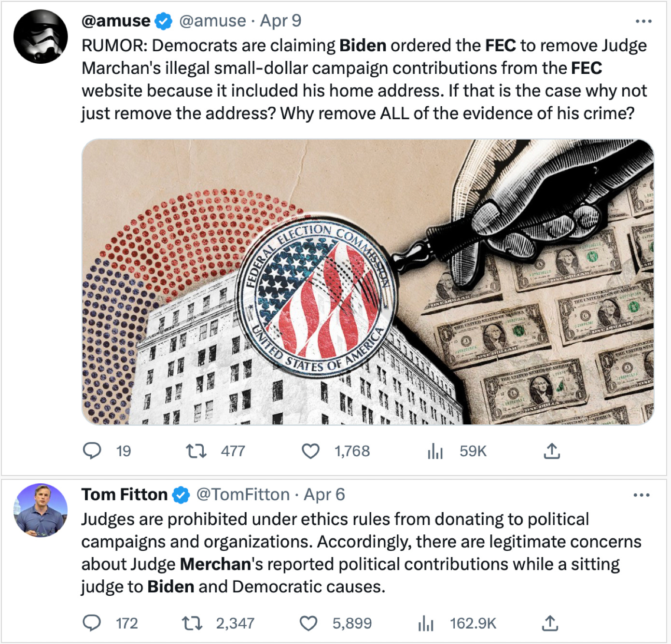Screen dimensions: 671x644
Task: Open more options on @amuse tweet
Action: 643,21
